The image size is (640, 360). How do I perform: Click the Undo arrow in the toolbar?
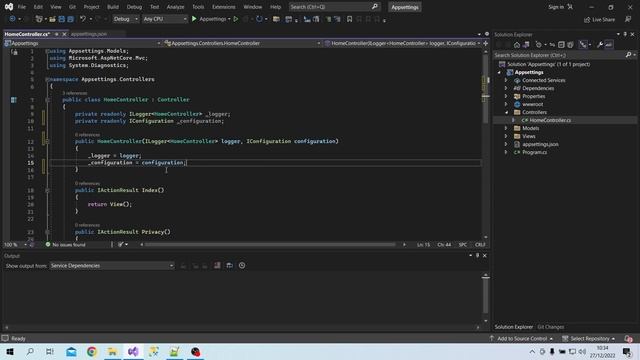pos(83,19)
